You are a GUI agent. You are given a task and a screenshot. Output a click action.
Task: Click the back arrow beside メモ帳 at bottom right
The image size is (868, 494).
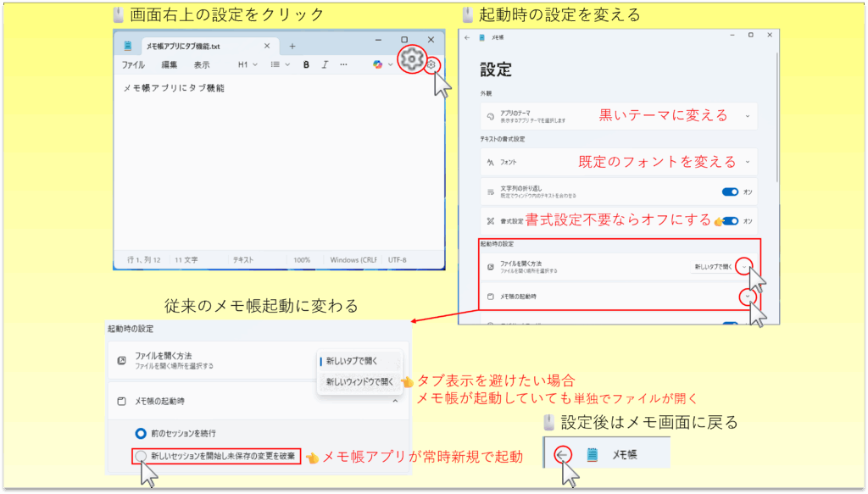(x=561, y=455)
